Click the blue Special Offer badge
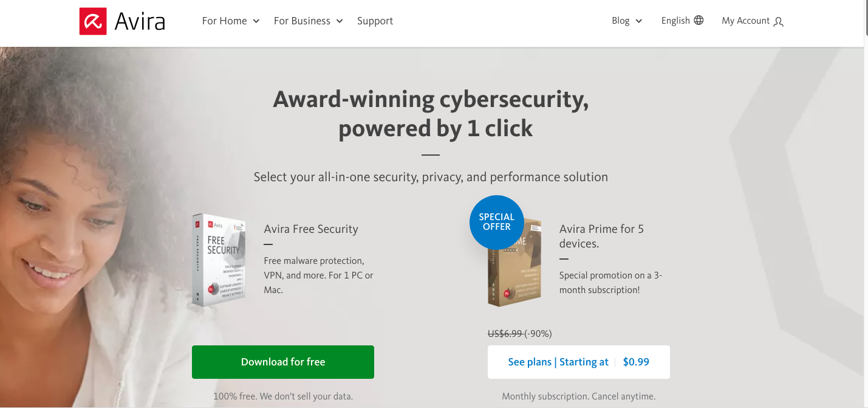 pos(496,222)
